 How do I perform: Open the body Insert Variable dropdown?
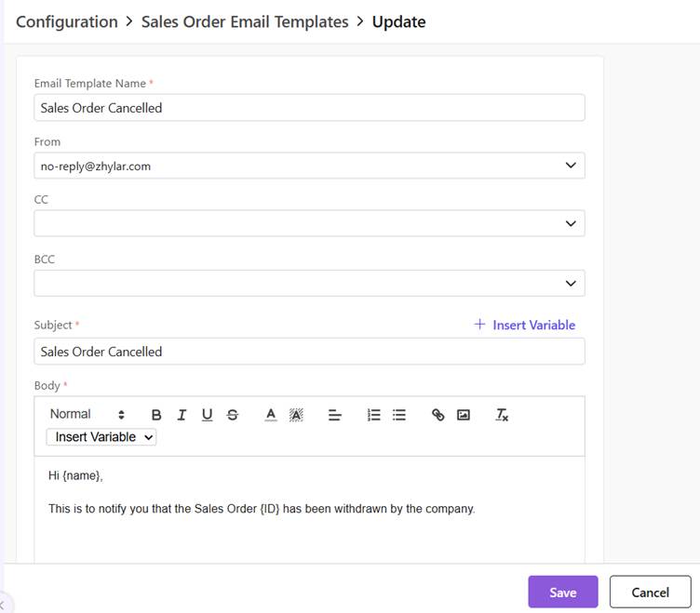tap(101, 437)
